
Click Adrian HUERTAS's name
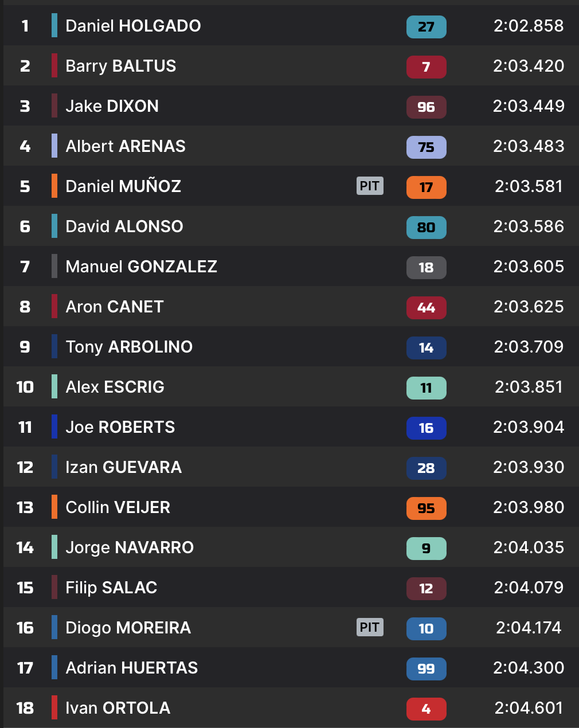(x=132, y=668)
